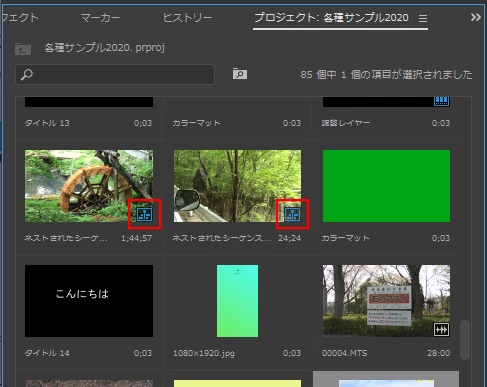Select the green カラーマット swatch clip
This screenshot has height=387, width=487.
point(386,186)
